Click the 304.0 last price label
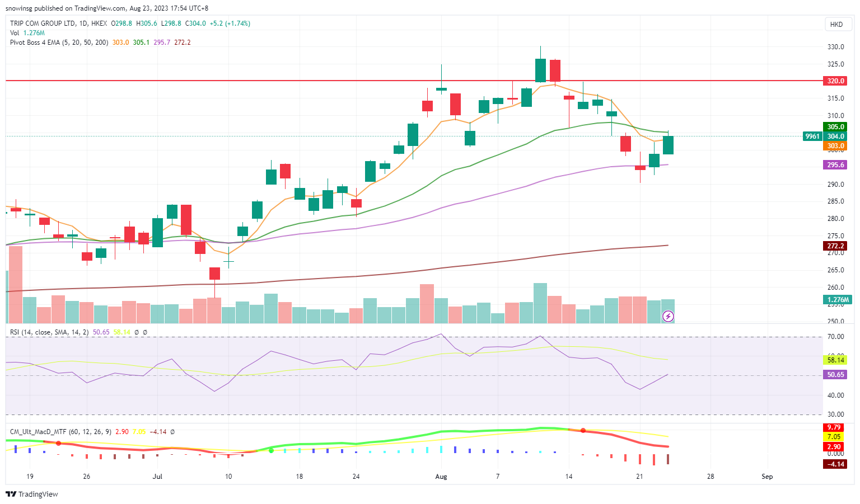 point(835,136)
